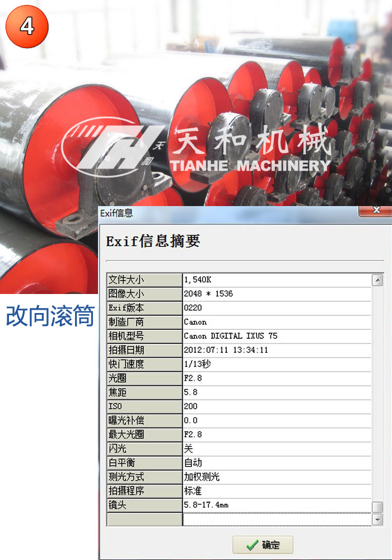Click the scrollbar down arrow
This screenshot has width=392, height=560.
[377, 519]
